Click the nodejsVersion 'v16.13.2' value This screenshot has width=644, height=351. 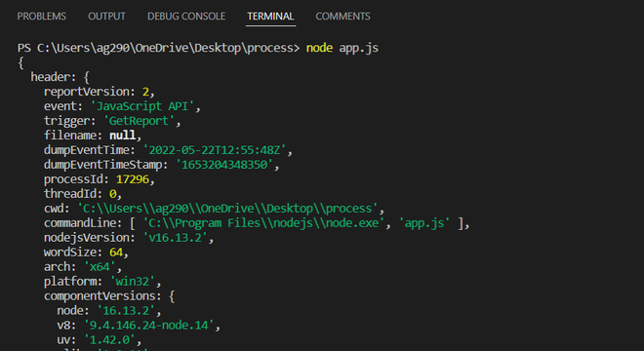175,238
